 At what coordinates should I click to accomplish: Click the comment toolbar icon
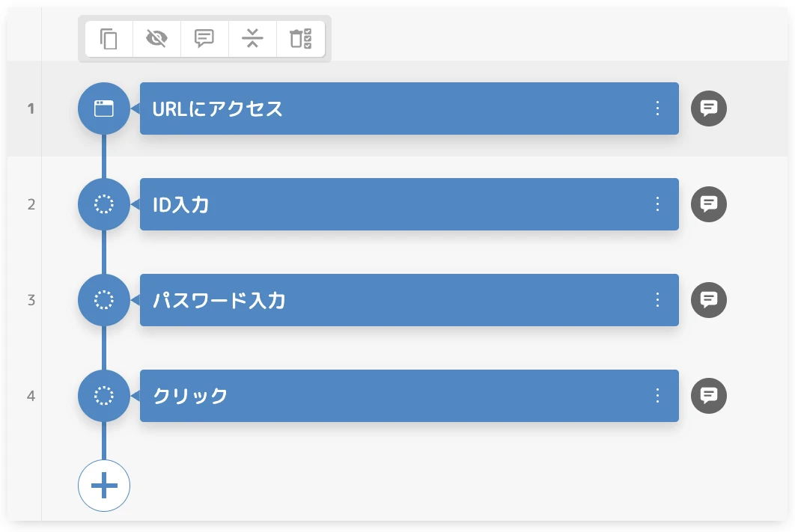pyautogui.click(x=204, y=39)
